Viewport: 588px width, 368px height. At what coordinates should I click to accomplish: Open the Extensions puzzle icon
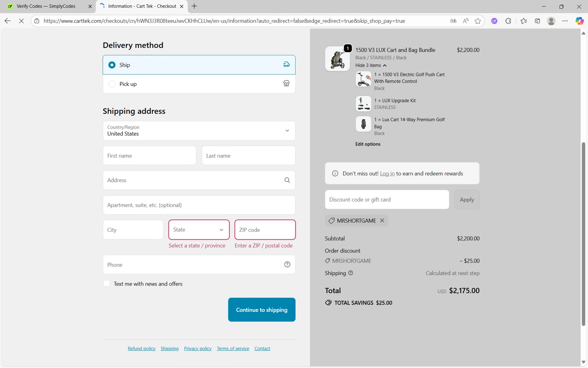(508, 21)
